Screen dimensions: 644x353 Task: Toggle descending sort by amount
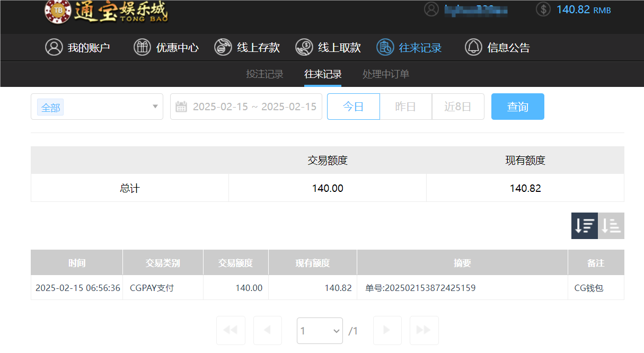[x=584, y=225]
